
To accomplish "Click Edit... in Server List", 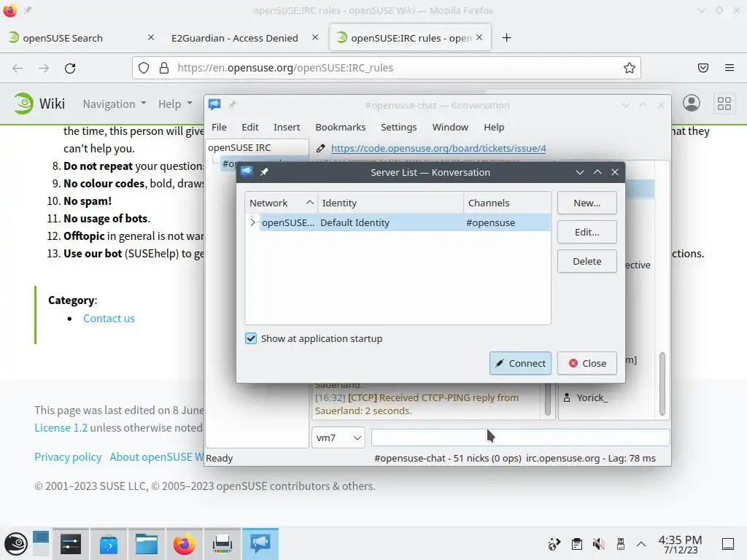I will coord(587,232).
